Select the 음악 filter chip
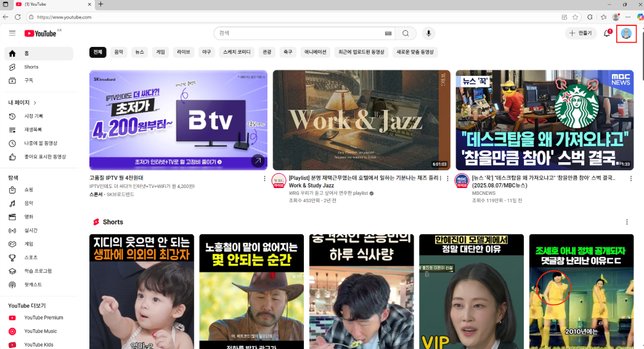Screen dimensions: 644x349 click(118, 52)
